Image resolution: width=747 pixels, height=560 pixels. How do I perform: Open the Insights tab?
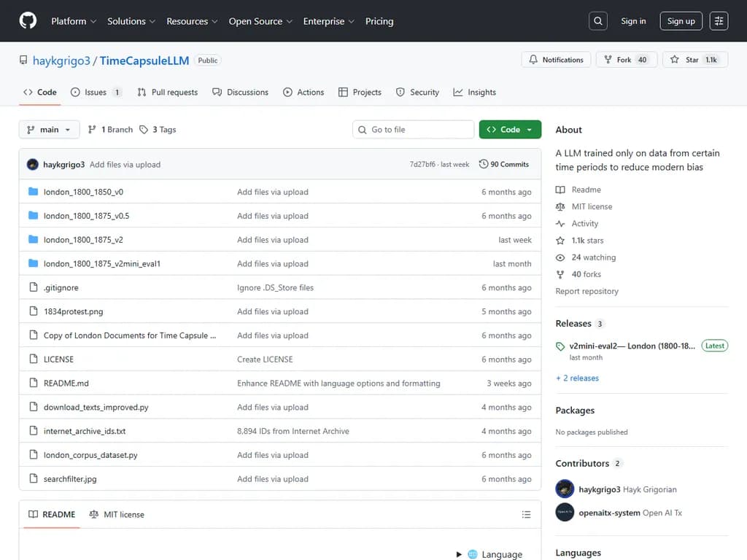pyautogui.click(x=474, y=93)
